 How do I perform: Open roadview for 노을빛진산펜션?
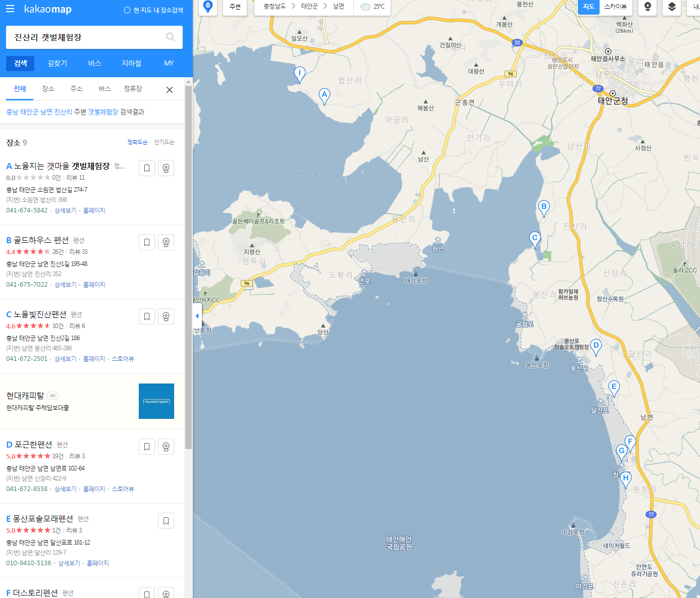(x=166, y=316)
